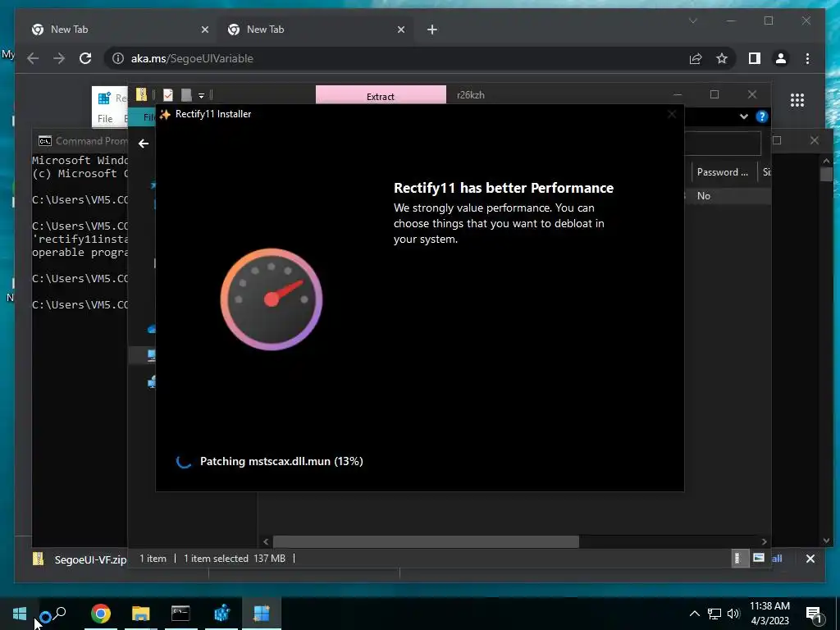
Task: Open the Chrome profile icon
Action: [x=781, y=58]
